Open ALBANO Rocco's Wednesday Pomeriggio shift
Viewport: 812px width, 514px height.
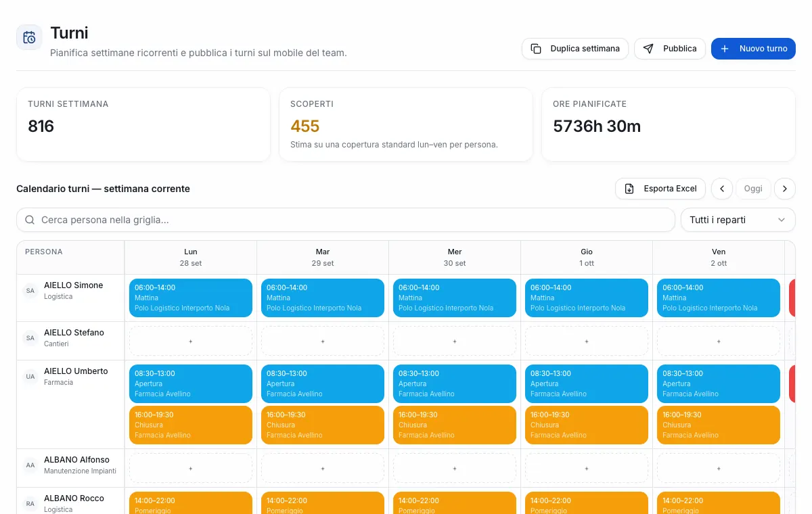click(455, 503)
